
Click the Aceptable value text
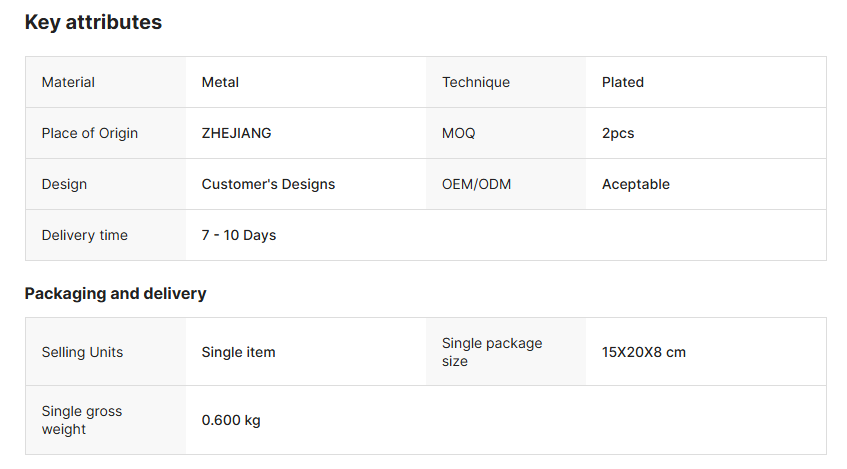pyautogui.click(x=636, y=184)
